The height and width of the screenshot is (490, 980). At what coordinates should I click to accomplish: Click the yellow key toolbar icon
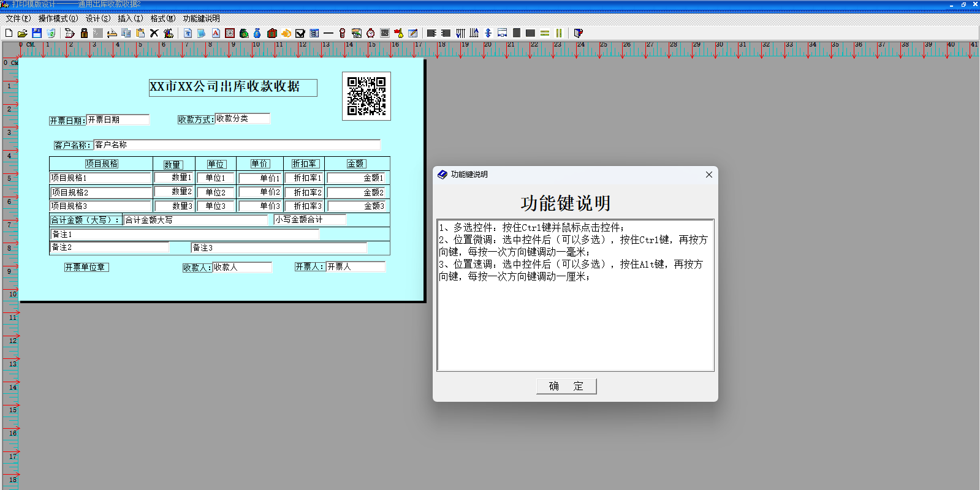[x=398, y=33]
